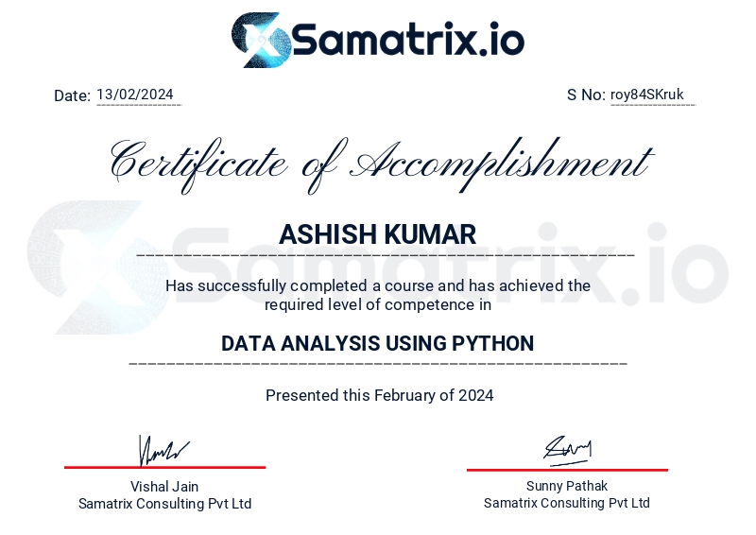The image size is (756, 535).
Task: Click the S No: label
Action: tap(586, 95)
